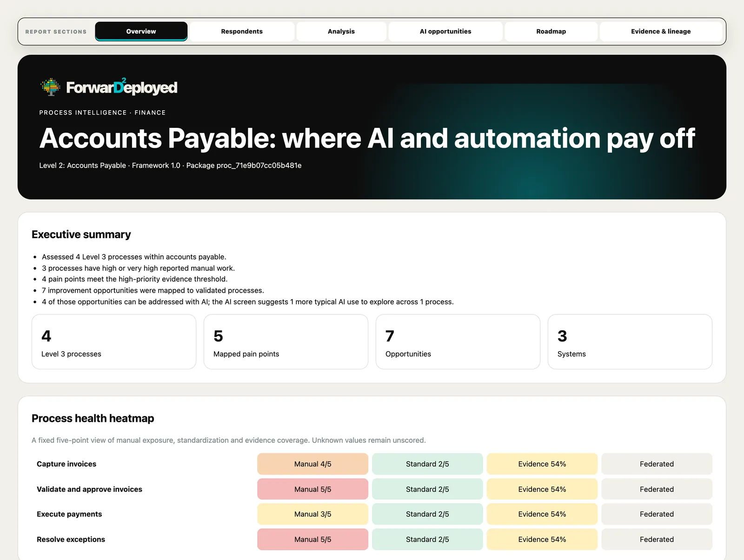Click bullet about 7 improvement opportunities

(x=153, y=291)
